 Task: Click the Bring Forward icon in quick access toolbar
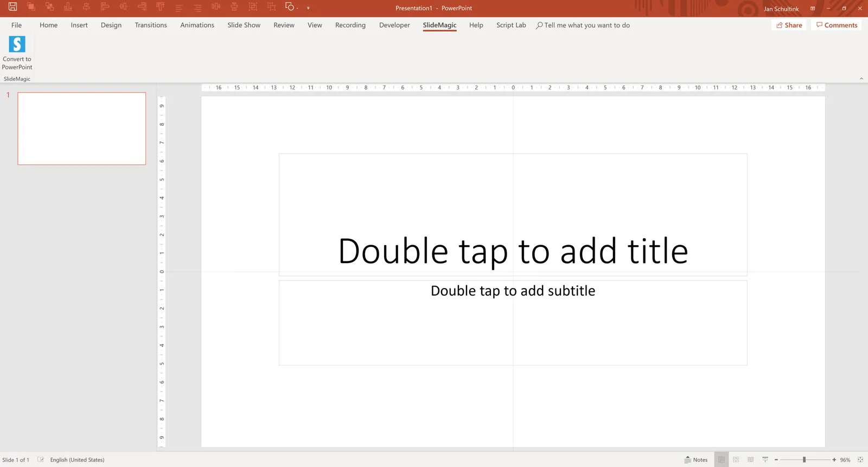click(x=31, y=7)
